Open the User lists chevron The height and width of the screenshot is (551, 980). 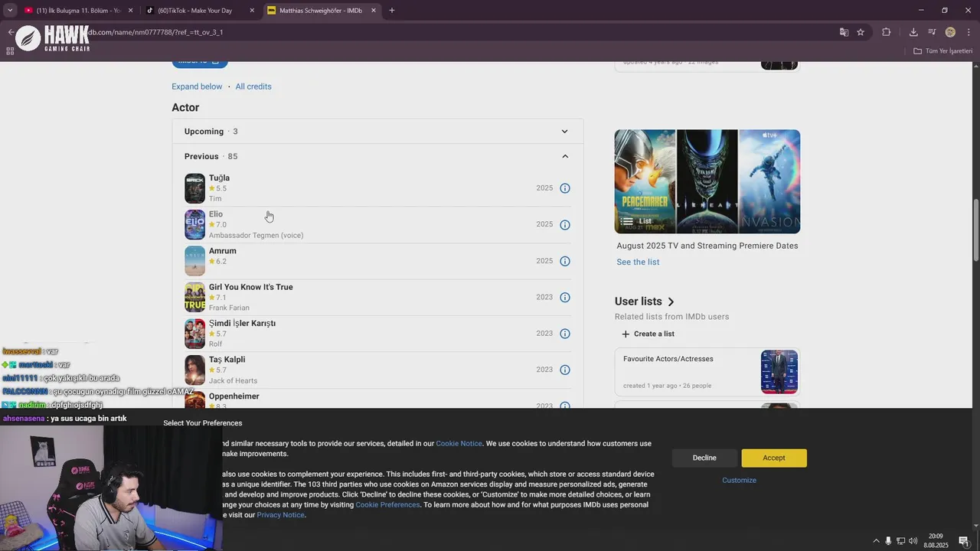671,302
